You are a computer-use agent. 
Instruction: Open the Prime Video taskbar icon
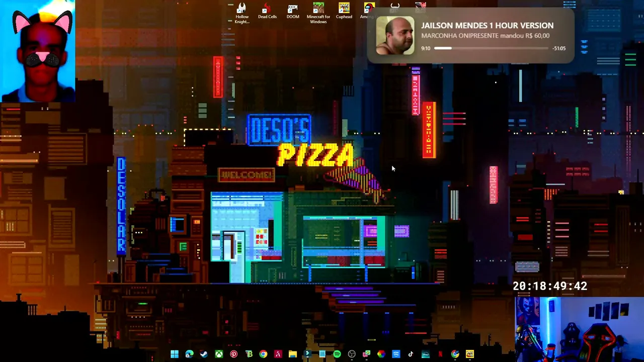point(396,354)
